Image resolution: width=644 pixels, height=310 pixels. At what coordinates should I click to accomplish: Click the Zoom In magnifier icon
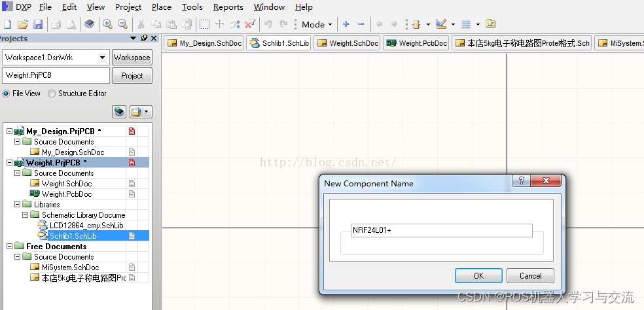coord(107,24)
